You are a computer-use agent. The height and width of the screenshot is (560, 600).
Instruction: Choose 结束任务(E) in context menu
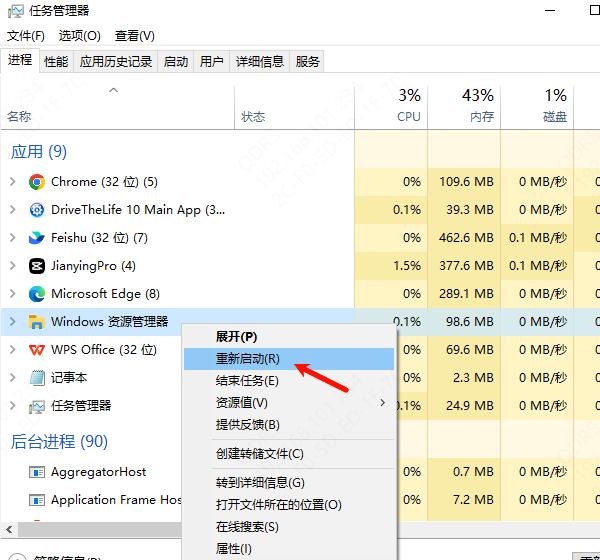289,380
